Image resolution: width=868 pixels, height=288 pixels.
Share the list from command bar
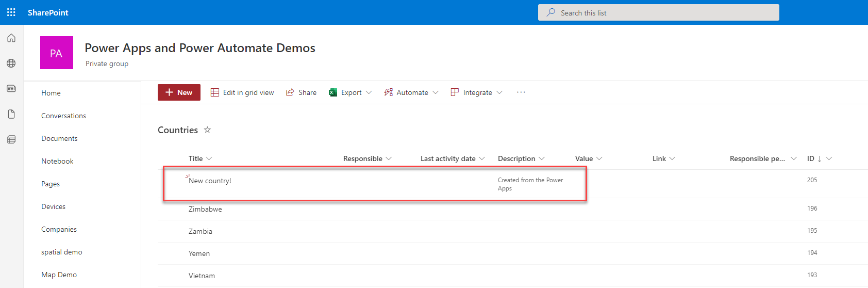click(302, 92)
